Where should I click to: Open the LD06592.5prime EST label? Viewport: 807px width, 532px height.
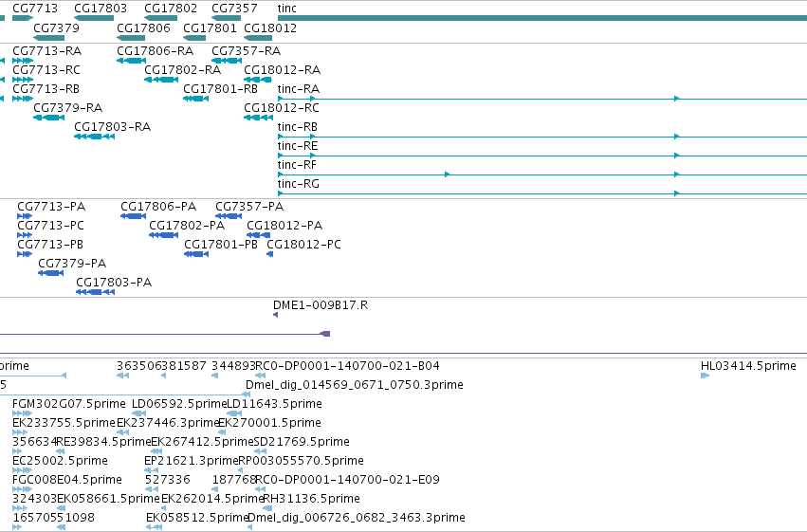179,404
